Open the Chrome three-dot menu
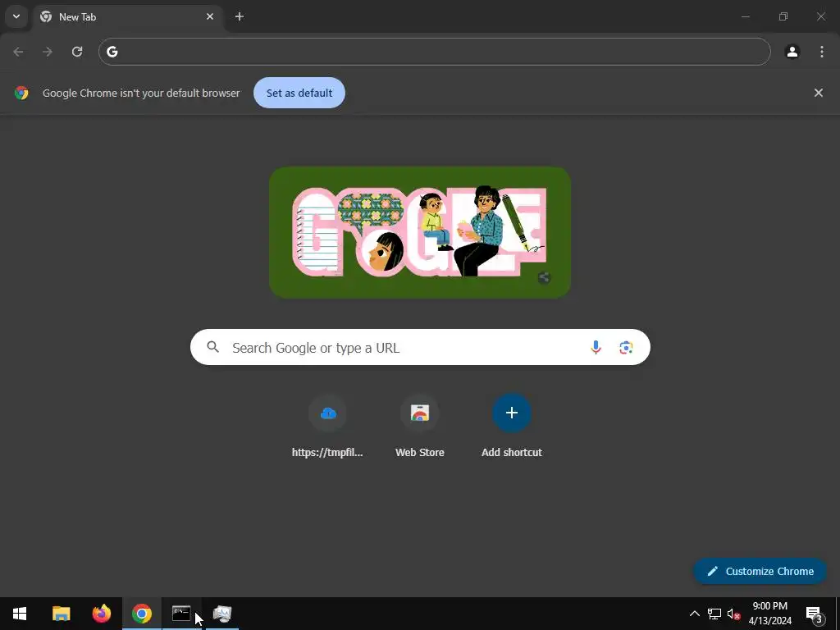This screenshot has width=840, height=630. click(822, 52)
